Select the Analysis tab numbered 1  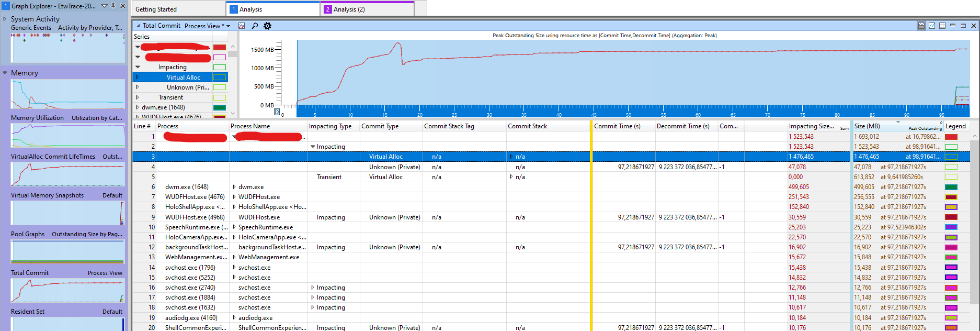coord(273,9)
